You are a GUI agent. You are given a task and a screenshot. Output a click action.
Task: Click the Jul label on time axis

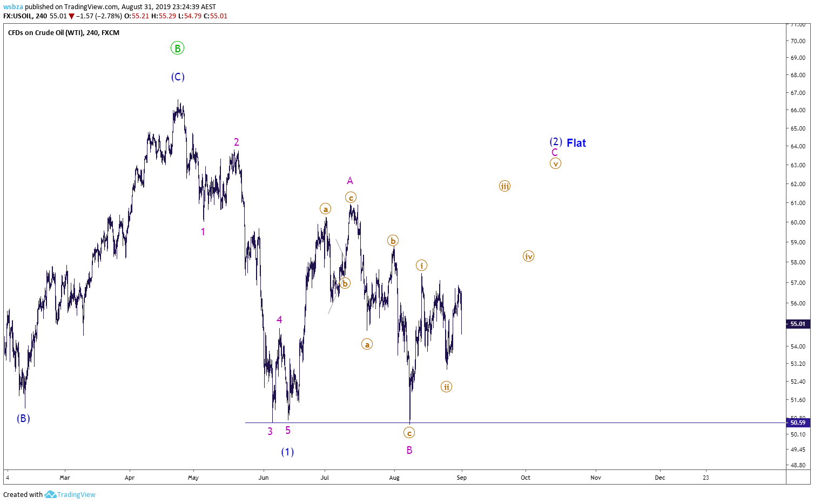pyautogui.click(x=325, y=478)
